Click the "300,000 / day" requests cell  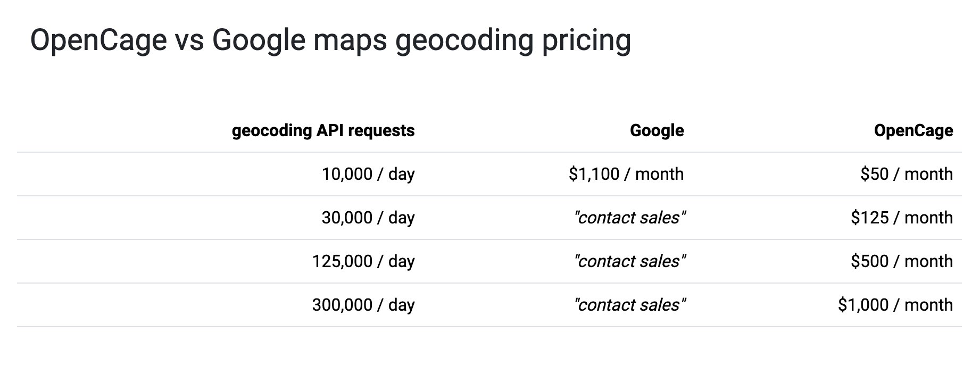(363, 305)
